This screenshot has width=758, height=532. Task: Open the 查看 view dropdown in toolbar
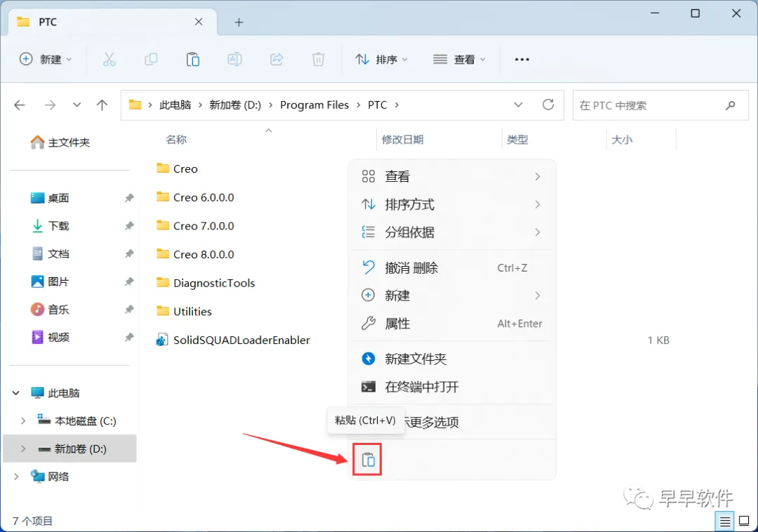(x=459, y=60)
